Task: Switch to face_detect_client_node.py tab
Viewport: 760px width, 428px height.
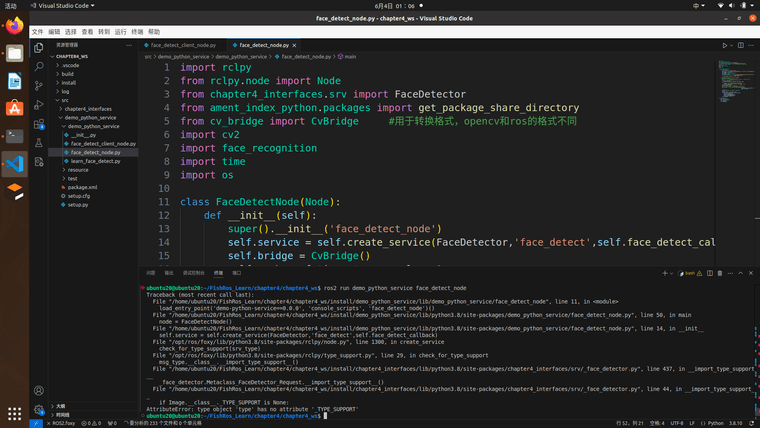Action: 183,45
